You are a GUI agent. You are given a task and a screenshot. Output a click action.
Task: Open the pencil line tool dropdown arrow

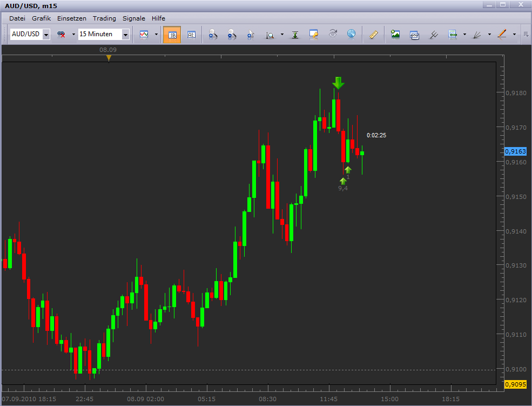pos(514,34)
